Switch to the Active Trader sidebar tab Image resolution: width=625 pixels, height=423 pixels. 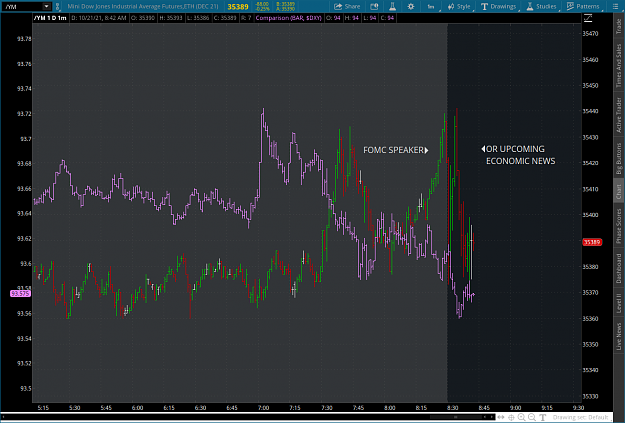click(x=619, y=115)
